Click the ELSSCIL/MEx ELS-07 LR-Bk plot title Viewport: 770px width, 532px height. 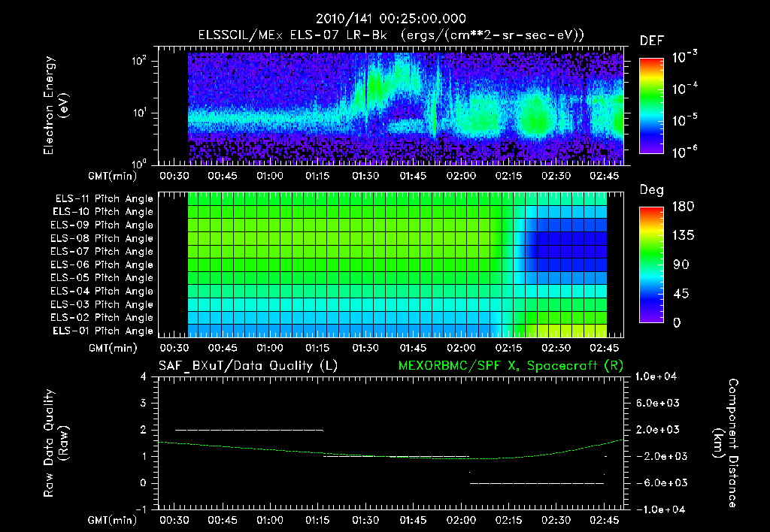coord(391,35)
